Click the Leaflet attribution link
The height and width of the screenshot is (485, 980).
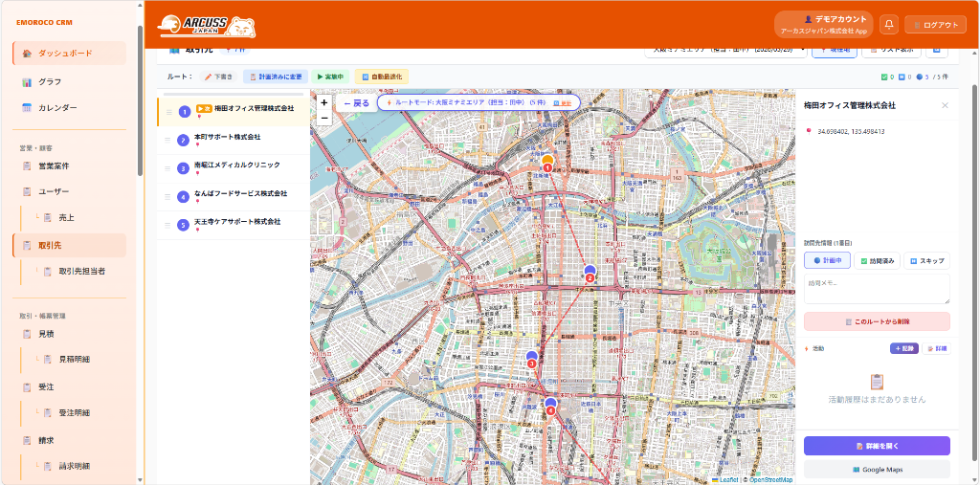pyautogui.click(x=724, y=480)
